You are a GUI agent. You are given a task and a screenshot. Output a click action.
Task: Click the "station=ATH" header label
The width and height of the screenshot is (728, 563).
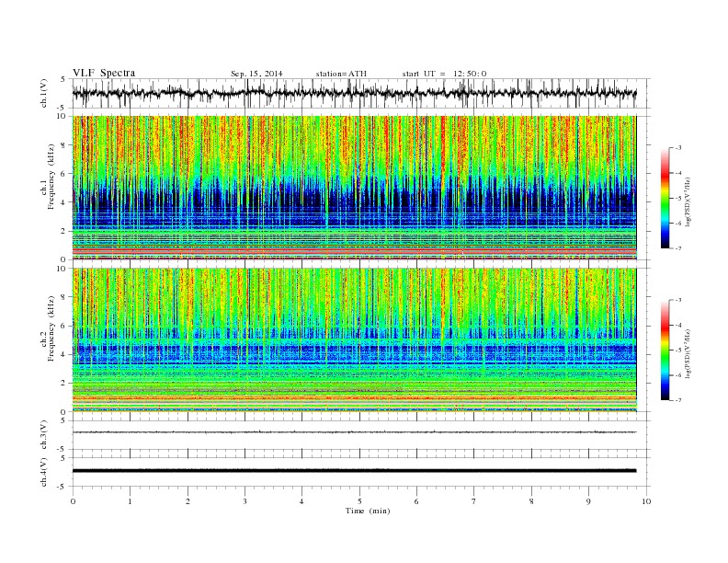341,74
